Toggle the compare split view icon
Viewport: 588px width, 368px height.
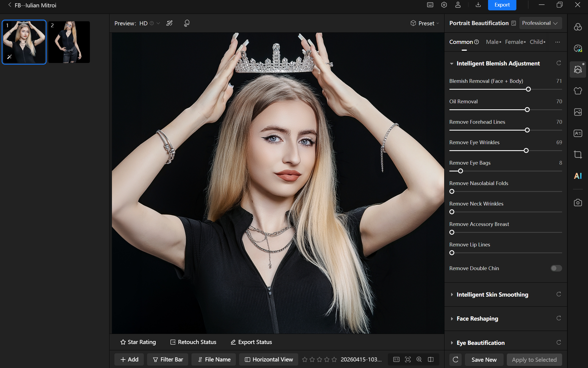(x=431, y=359)
